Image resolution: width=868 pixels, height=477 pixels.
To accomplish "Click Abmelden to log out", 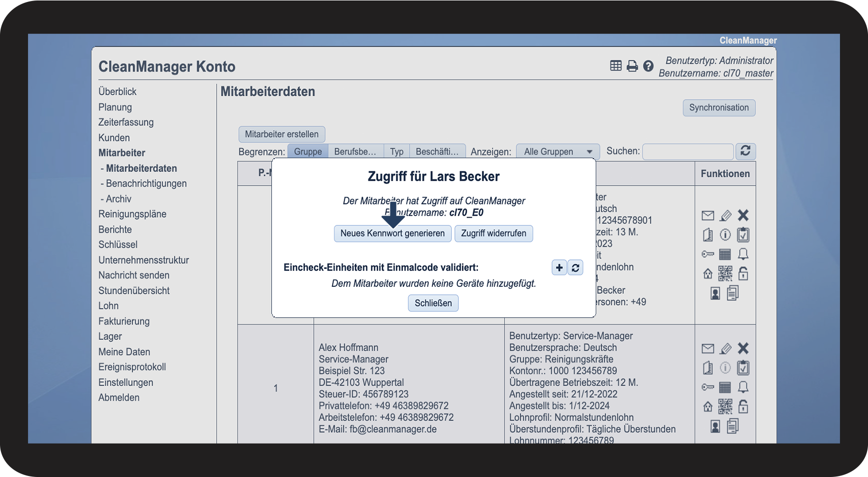I will coord(119,397).
